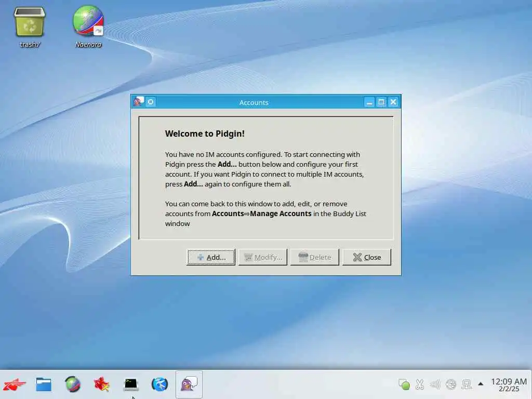Open the terminal from taskbar

tap(130, 385)
